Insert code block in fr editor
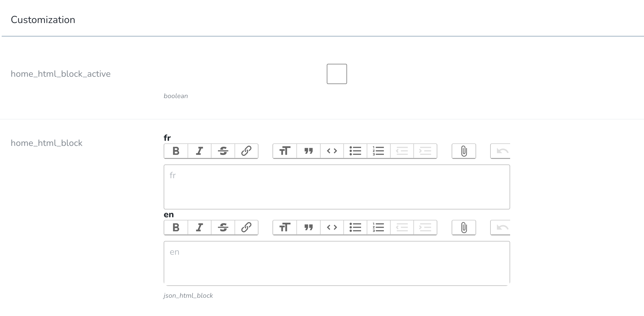Screen dimensions: 644x316 pos(332,151)
